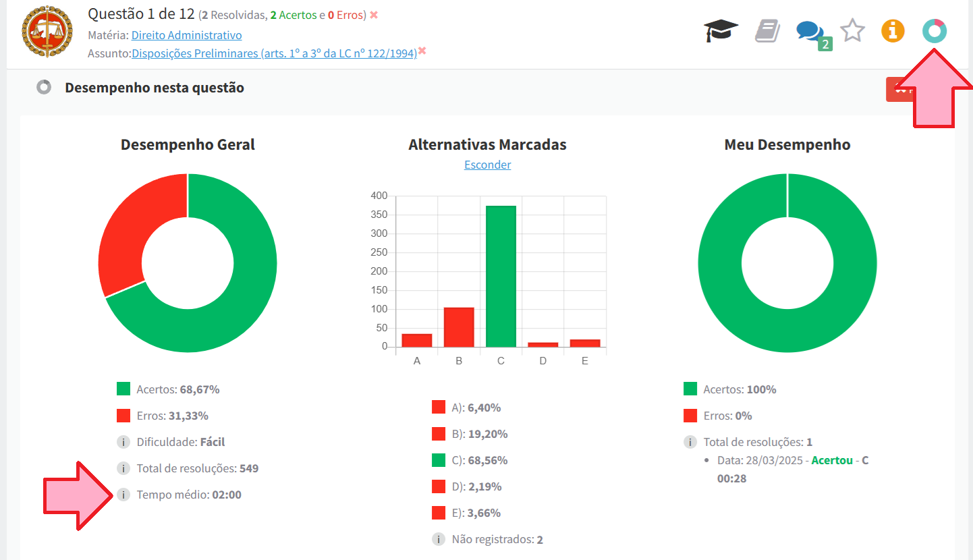Viewport: 973px width, 560px height.
Task: Open the book icon in header
Action: click(x=767, y=31)
